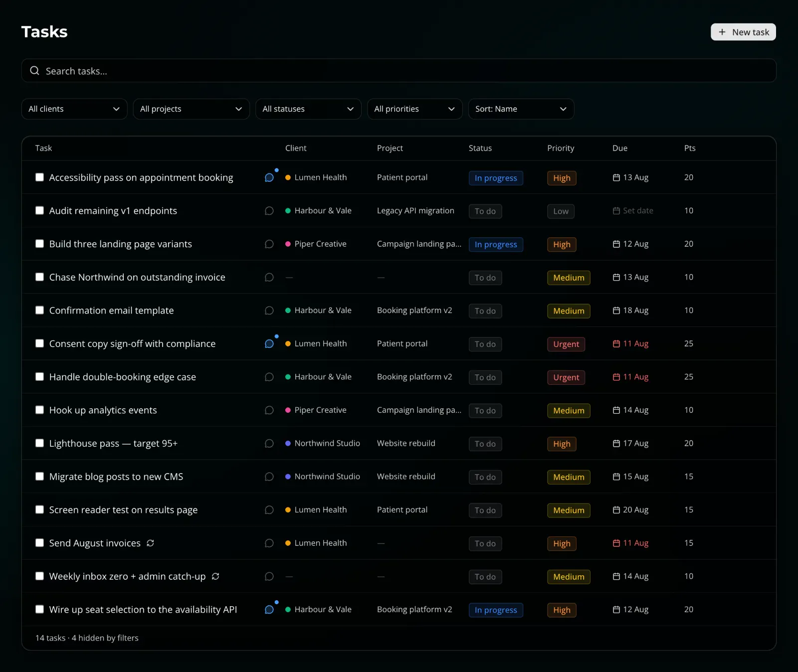Click calendar icon on Accessibility pass due date
This screenshot has width=798, height=672.
pos(616,177)
